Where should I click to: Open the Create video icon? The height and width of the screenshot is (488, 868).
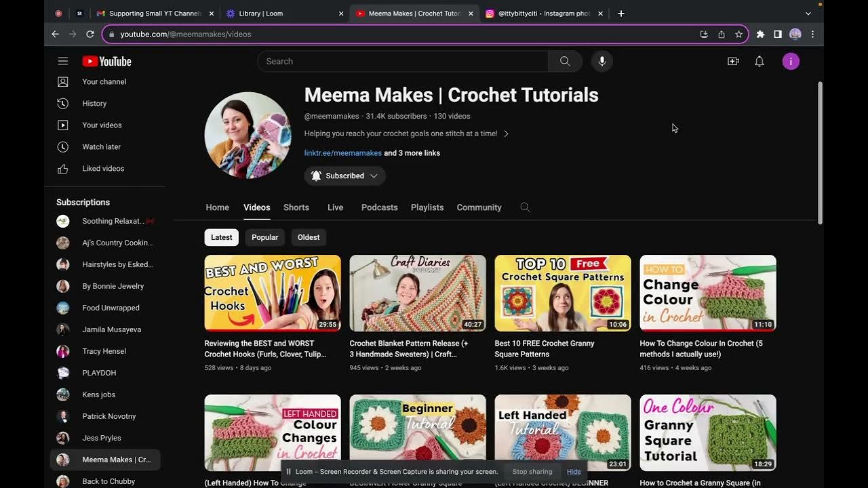pyautogui.click(x=733, y=61)
